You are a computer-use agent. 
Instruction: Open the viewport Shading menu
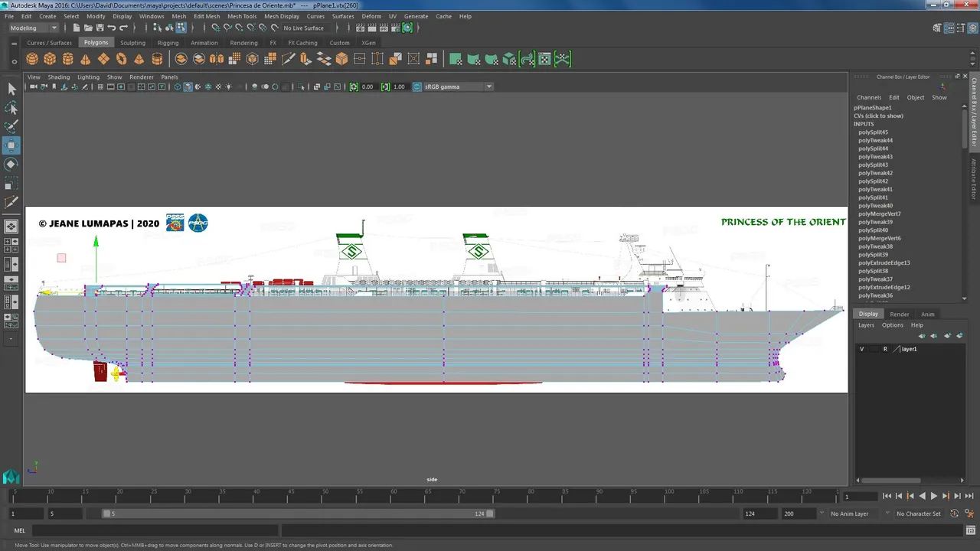point(59,77)
